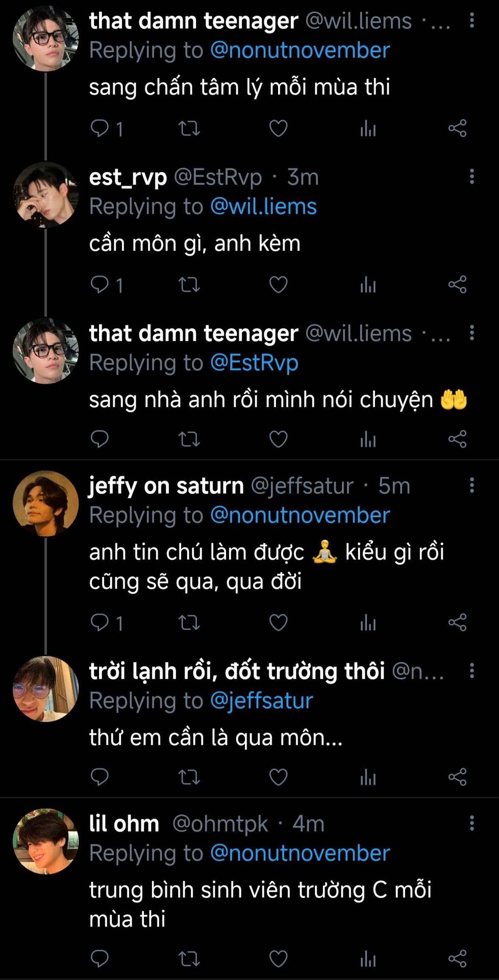Open the @wil.liems mention in est_rvp's reply
This screenshot has height=980, width=499.
tap(263, 207)
